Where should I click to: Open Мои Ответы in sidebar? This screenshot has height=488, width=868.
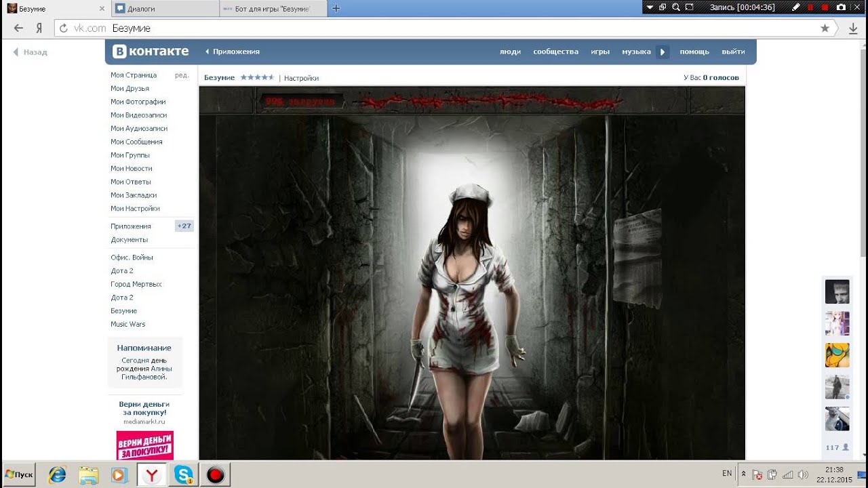coord(131,182)
